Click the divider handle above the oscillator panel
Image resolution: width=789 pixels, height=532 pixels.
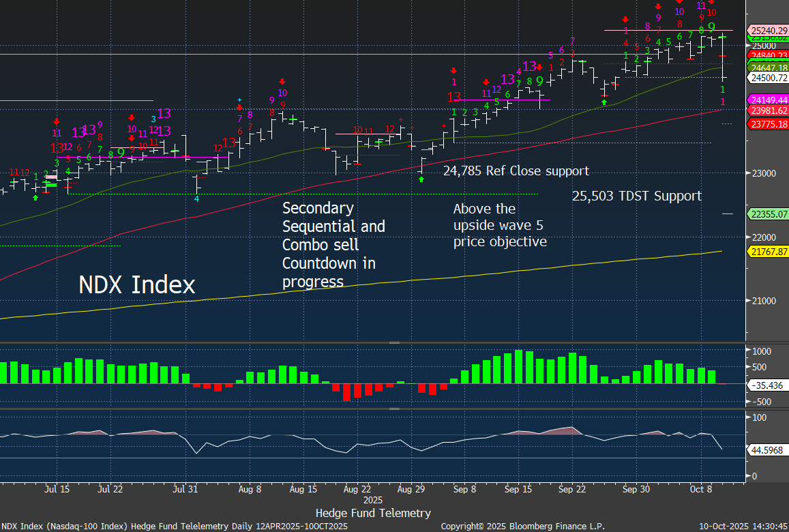click(394, 409)
